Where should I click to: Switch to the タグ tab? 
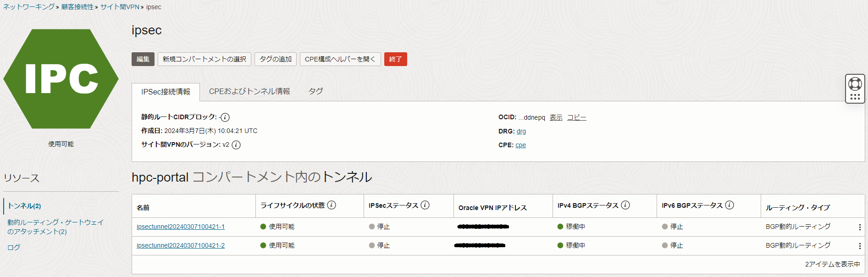point(315,91)
